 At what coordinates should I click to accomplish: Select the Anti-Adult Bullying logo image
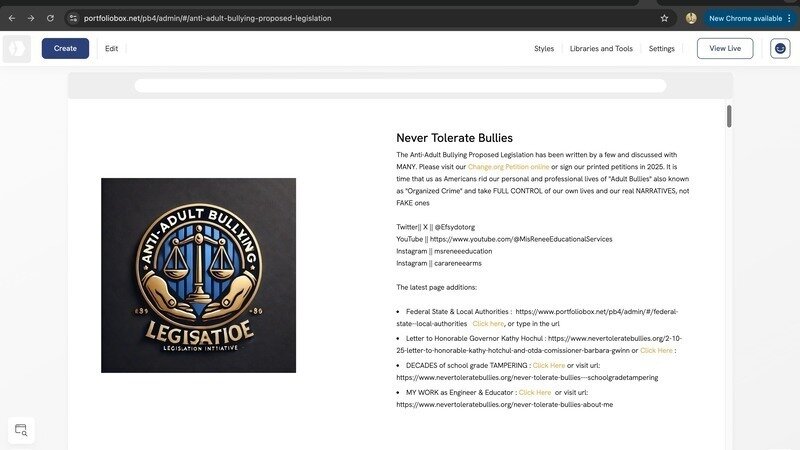click(x=198, y=275)
